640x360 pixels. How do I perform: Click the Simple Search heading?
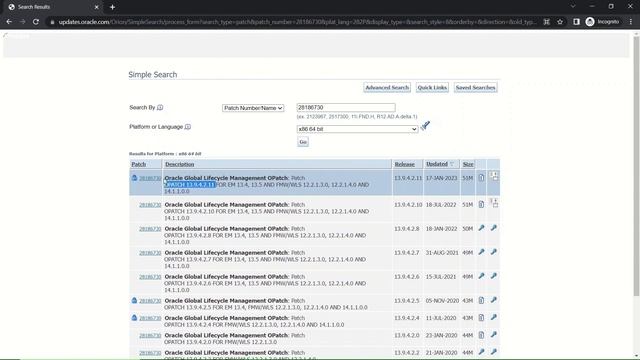pos(153,75)
